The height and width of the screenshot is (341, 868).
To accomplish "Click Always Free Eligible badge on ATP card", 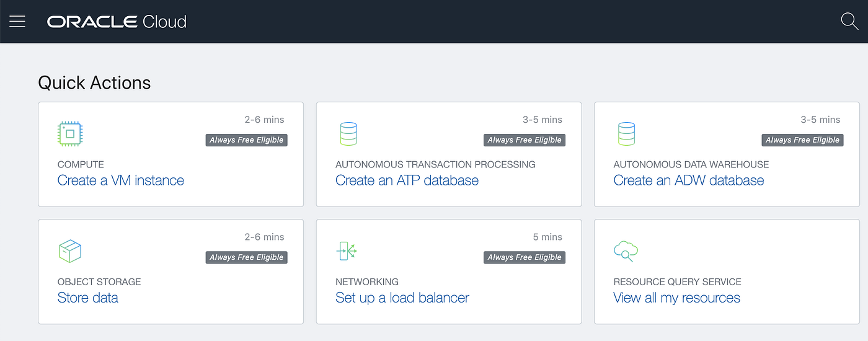I will (525, 140).
